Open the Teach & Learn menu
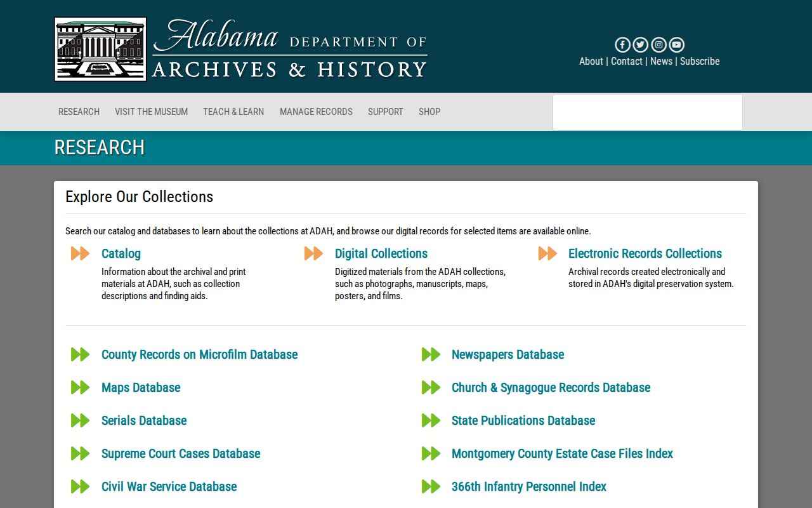Viewport: 812px width, 508px height. [233, 112]
